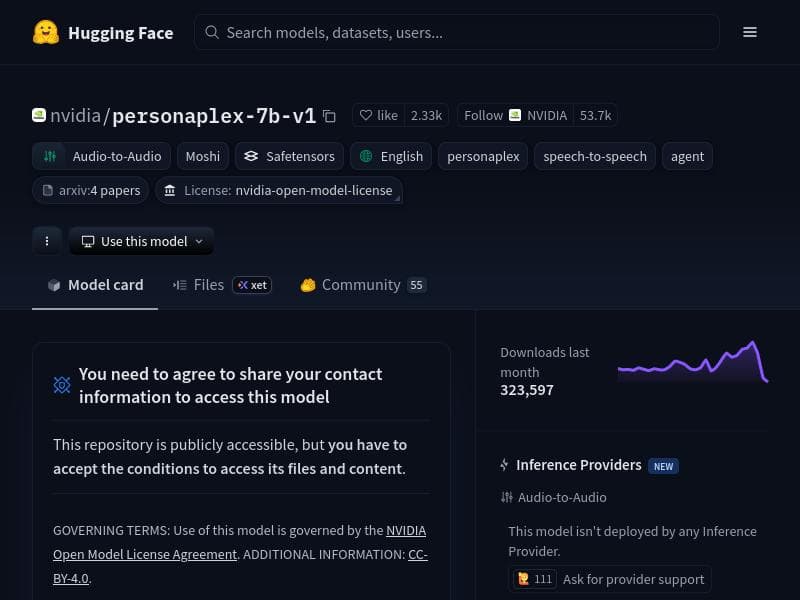Open the Hugging Face home link text
This screenshot has height=600, width=800.
pos(120,33)
